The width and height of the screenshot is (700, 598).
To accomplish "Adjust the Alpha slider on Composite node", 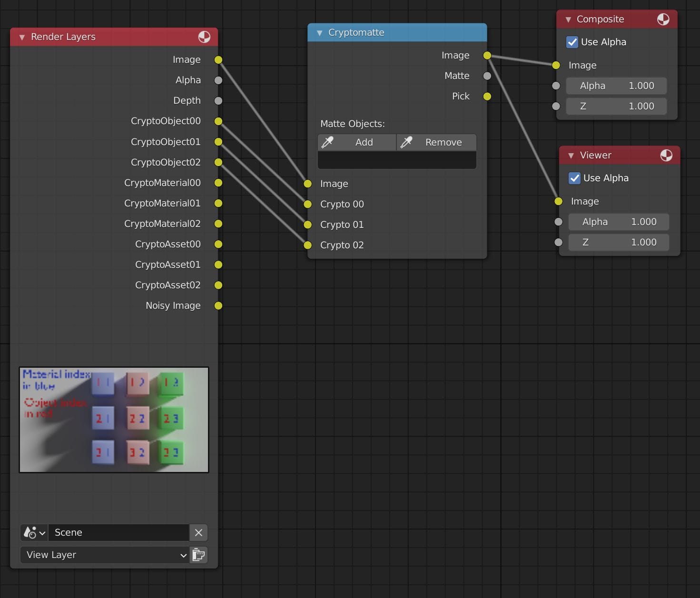I will click(616, 86).
